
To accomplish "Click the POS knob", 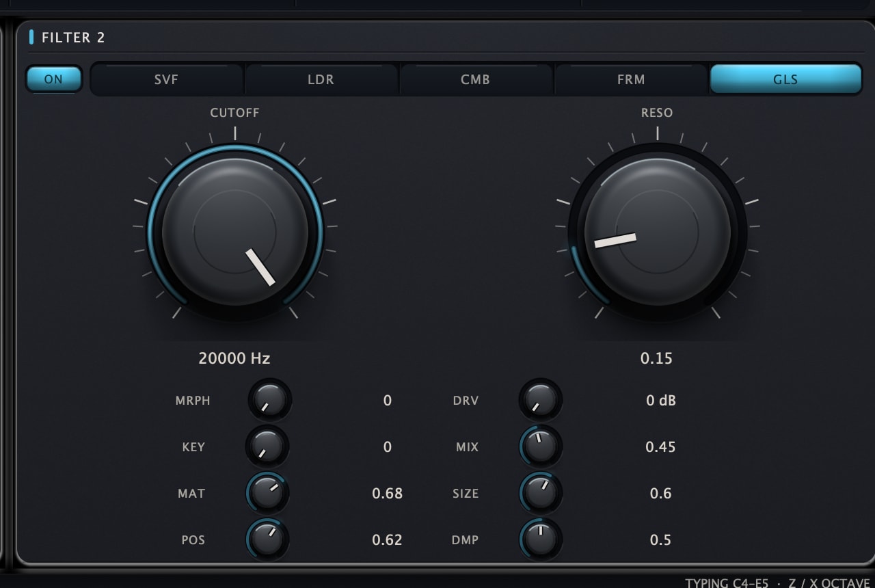I will (x=267, y=539).
